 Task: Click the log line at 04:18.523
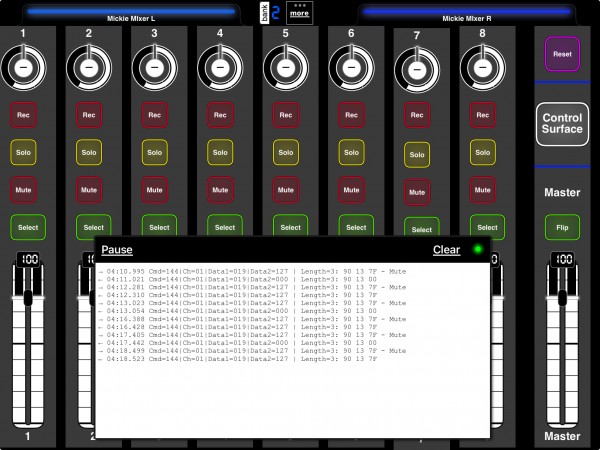tap(238, 359)
